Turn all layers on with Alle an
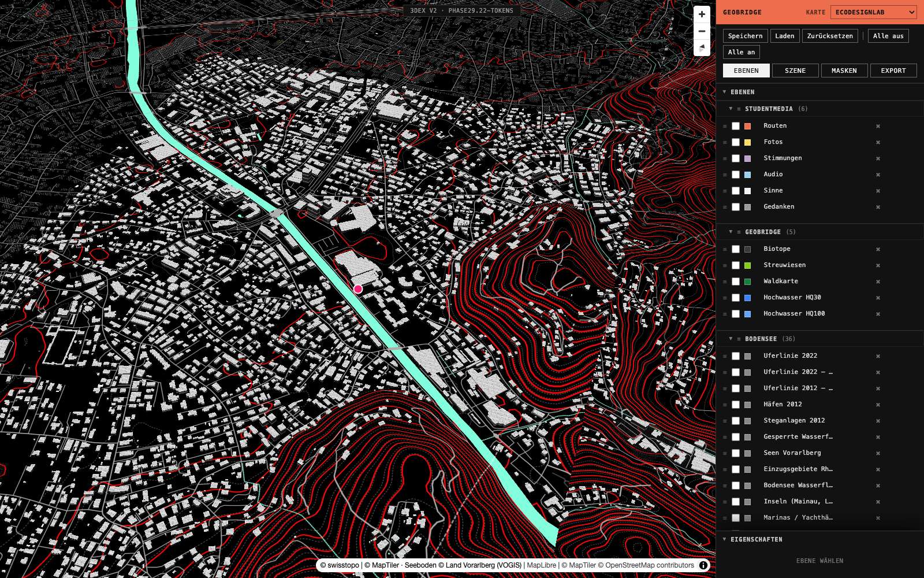The image size is (924, 578). [742, 52]
